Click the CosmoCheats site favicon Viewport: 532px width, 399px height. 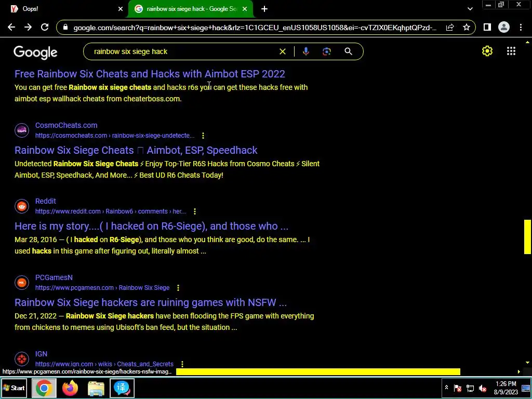click(22, 130)
